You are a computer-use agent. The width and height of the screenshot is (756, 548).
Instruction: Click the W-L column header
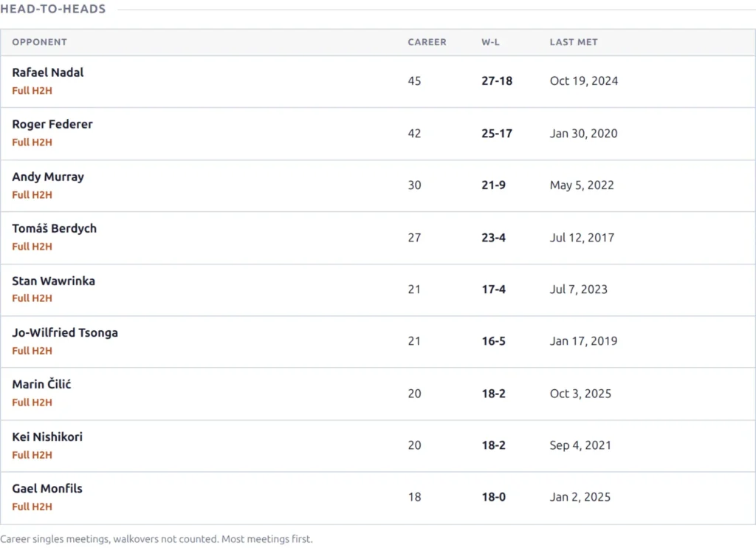[x=490, y=42]
